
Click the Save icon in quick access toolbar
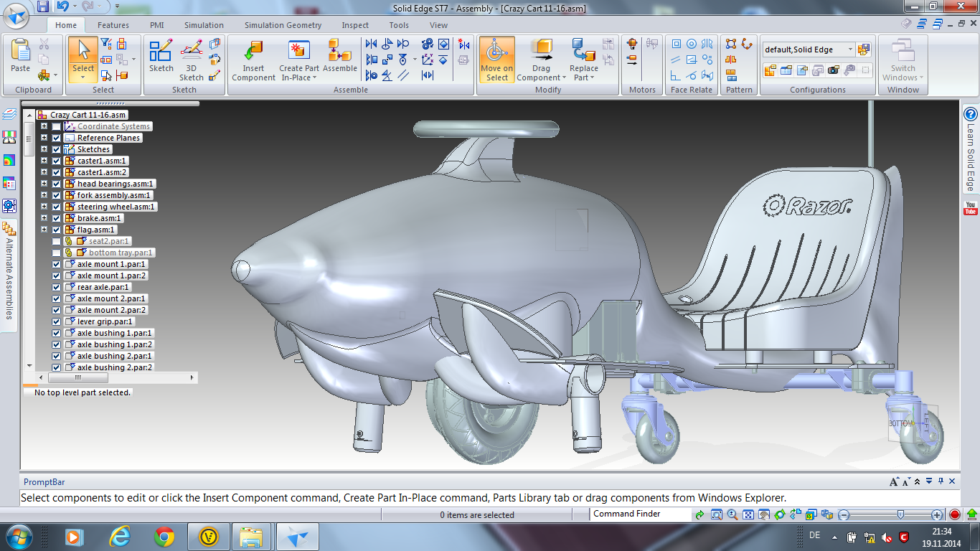[x=43, y=6]
